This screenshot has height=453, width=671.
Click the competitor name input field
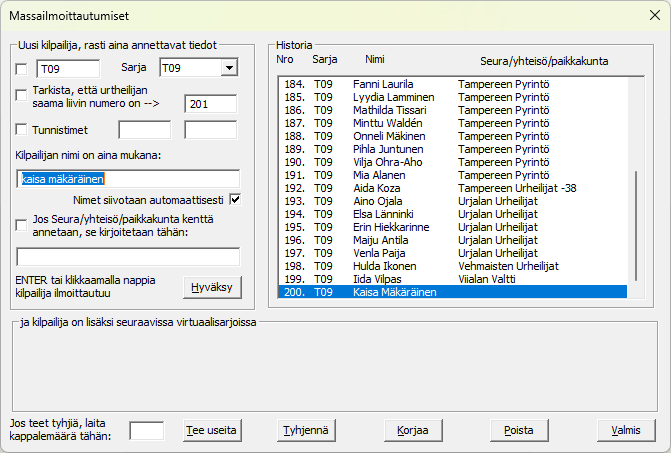[x=128, y=179]
